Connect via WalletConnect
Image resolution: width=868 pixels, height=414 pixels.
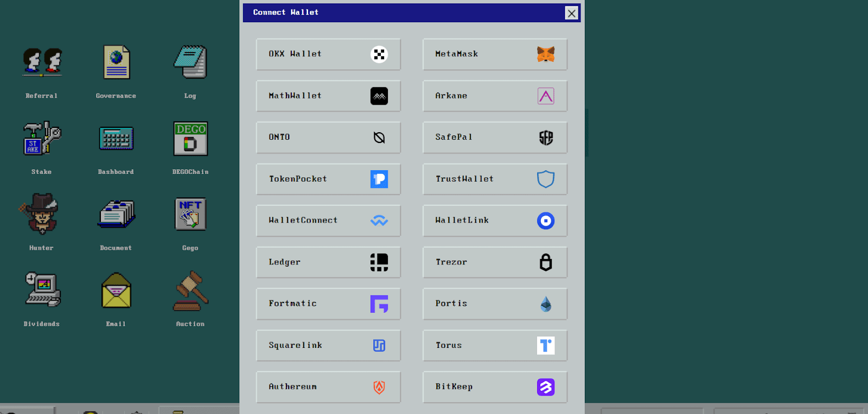pos(328,221)
